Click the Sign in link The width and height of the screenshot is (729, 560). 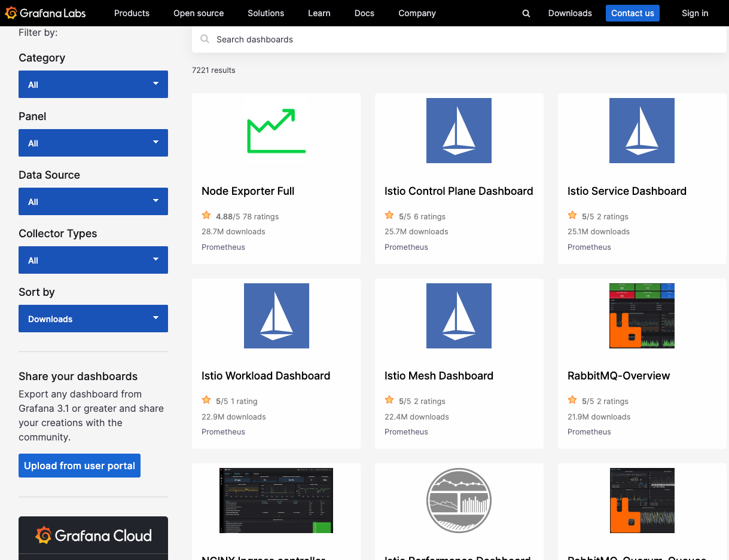(695, 13)
